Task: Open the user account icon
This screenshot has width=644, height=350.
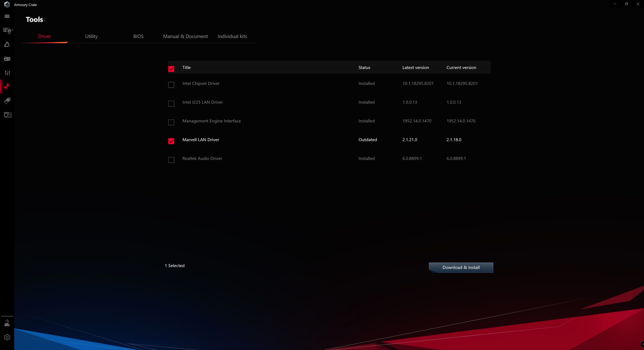Action: (x=7, y=323)
